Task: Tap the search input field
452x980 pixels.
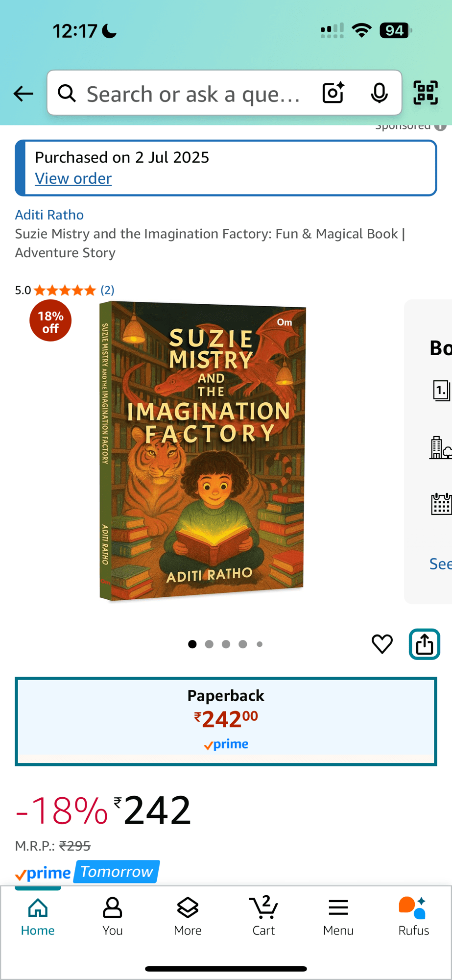Action: [x=193, y=94]
